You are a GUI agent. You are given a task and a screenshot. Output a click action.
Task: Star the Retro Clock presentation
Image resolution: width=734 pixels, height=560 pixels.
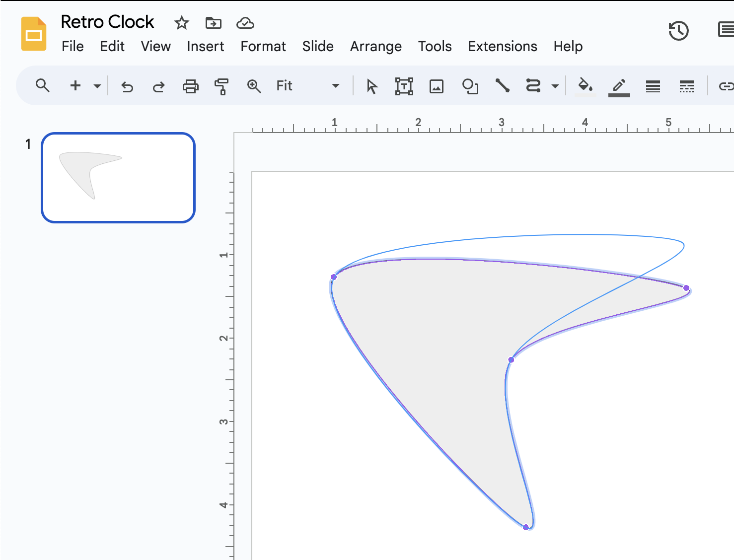[181, 23]
